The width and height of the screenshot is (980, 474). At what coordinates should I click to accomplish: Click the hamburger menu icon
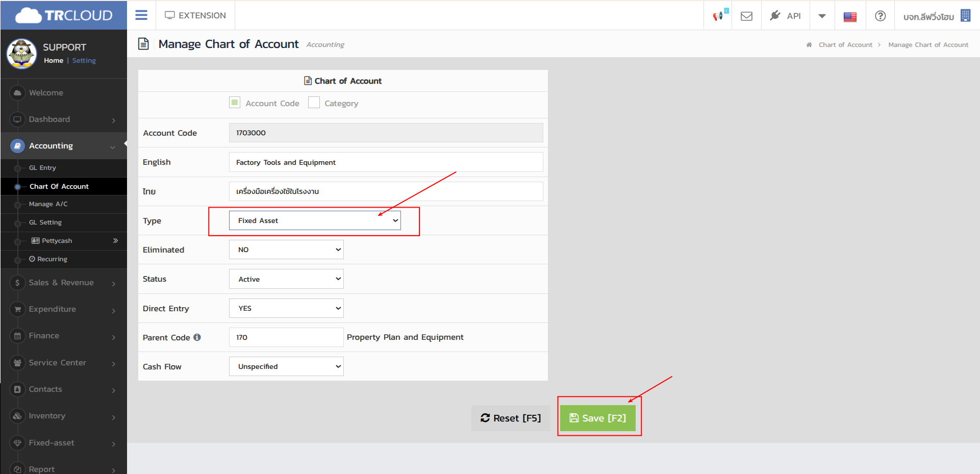pos(141,15)
